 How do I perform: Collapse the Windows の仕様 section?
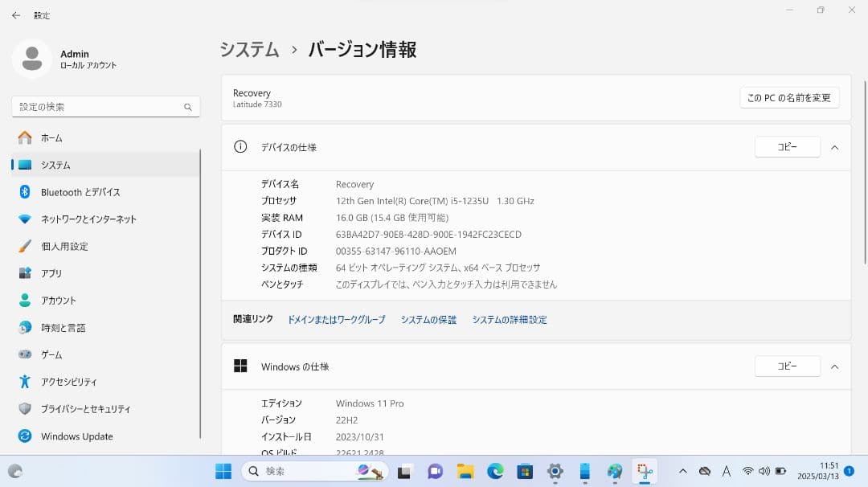(834, 366)
